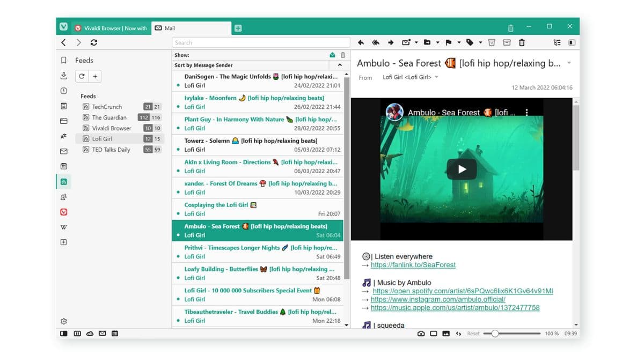Add a new web panel
This screenshot has width=644, height=362.
[63, 242]
